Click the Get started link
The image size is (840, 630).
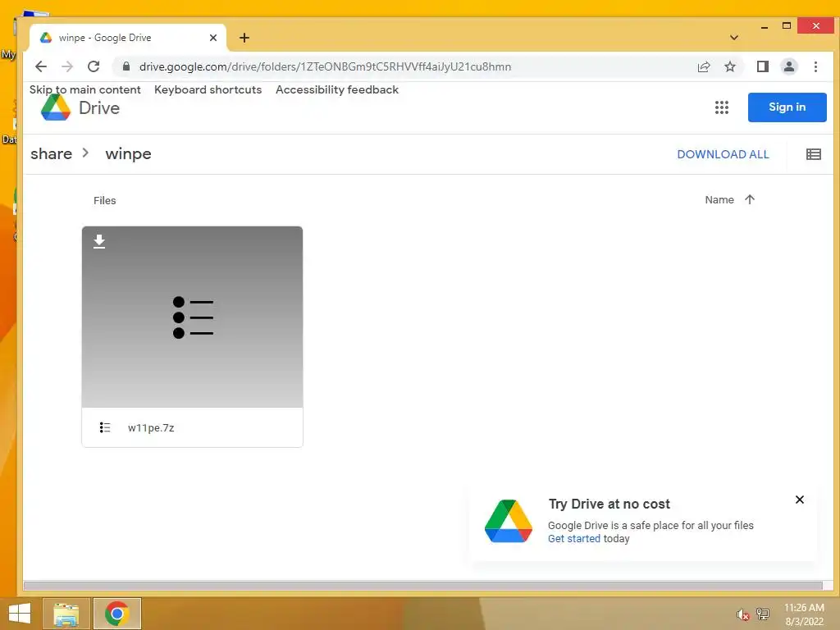tap(573, 538)
